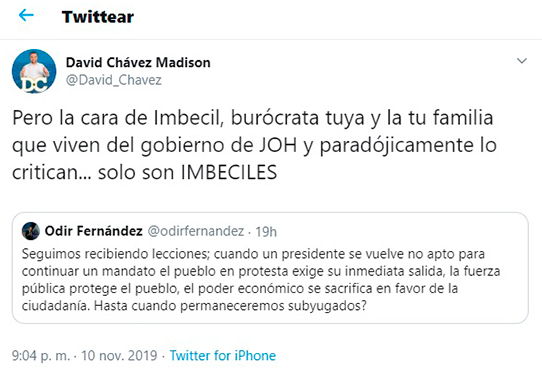Select 'Pero la cara de Imbecil' text

118,117
